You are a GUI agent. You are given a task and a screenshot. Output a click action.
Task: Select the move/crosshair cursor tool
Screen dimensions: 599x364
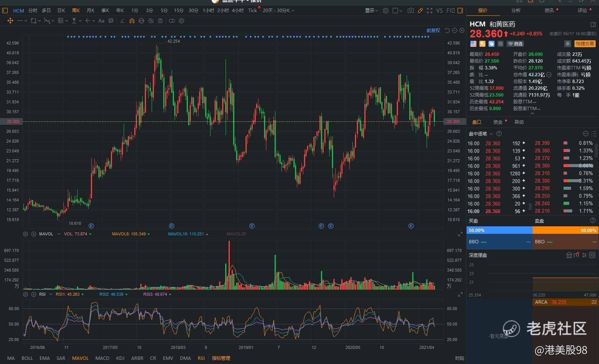(x=10, y=21)
